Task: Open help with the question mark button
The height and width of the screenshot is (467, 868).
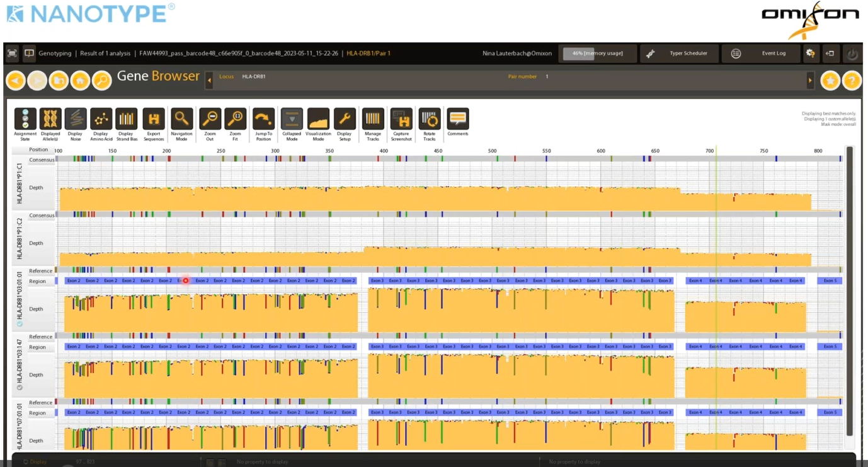Action: click(x=852, y=81)
